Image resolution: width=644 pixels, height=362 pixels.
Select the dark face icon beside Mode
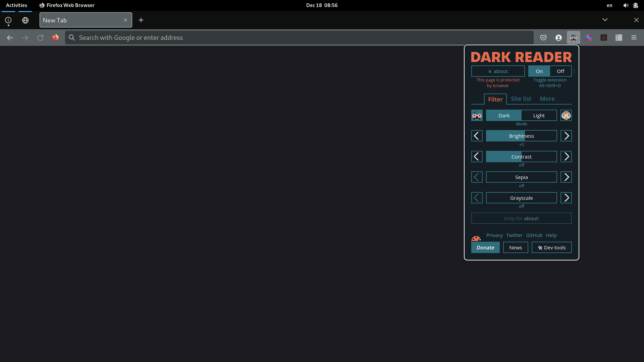(477, 115)
